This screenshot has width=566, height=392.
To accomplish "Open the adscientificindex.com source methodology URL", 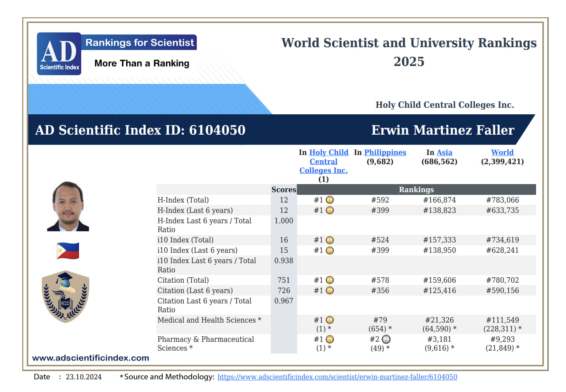I will [x=337, y=377].
